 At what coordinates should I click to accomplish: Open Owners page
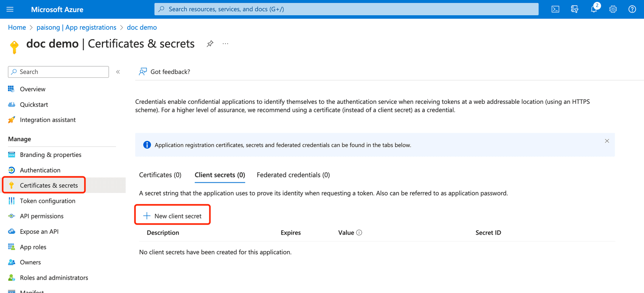[x=30, y=262]
